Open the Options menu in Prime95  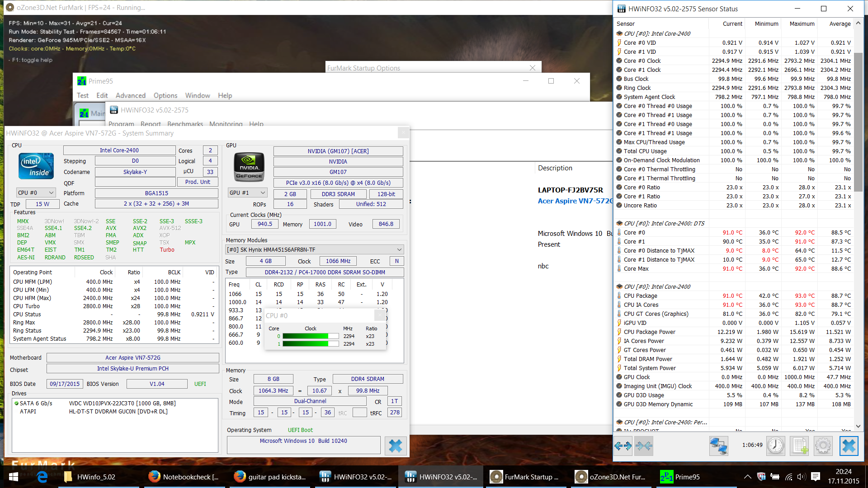tap(165, 95)
